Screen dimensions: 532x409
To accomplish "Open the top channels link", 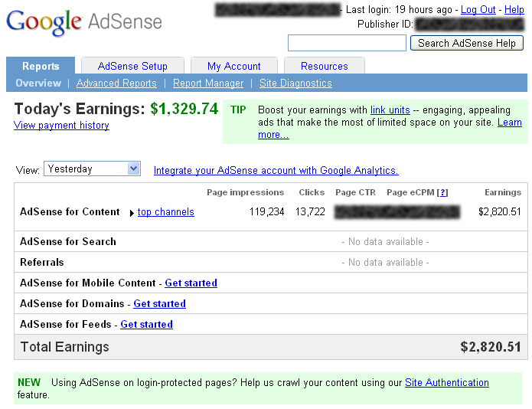I will pos(166,212).
